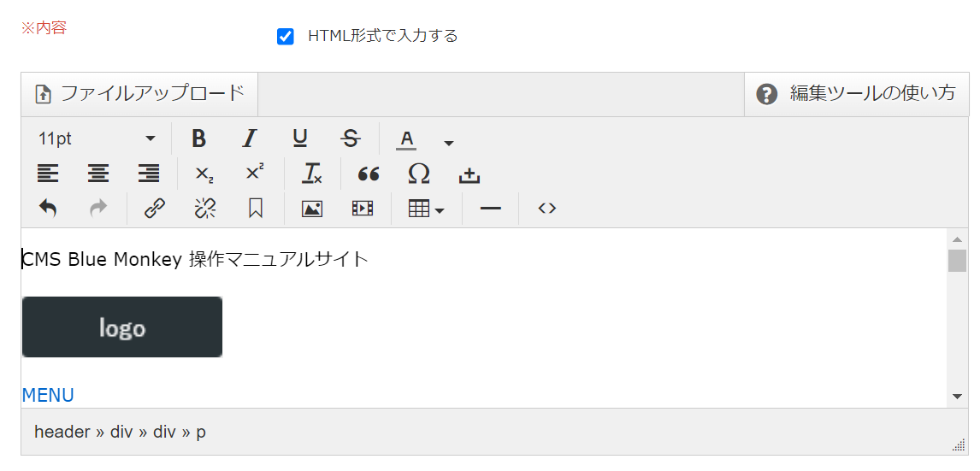Insert a special character with Omega icon
The height and width of the screenshot is (471, 980).
[x=419, y=173]
